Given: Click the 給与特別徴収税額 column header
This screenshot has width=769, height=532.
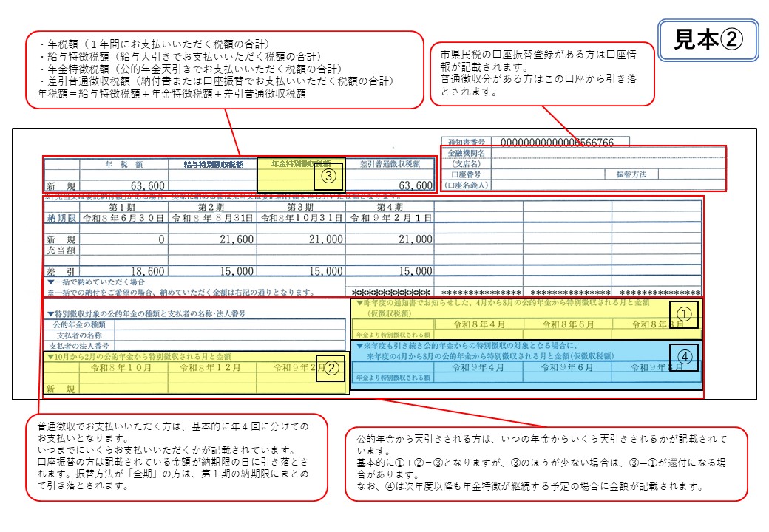Looking at the screenshot, I should point(214,165).
